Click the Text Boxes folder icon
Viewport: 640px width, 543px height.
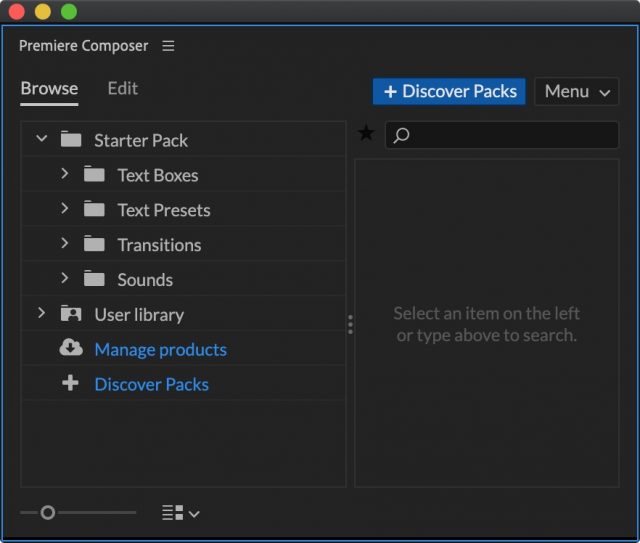coord(94,175)
